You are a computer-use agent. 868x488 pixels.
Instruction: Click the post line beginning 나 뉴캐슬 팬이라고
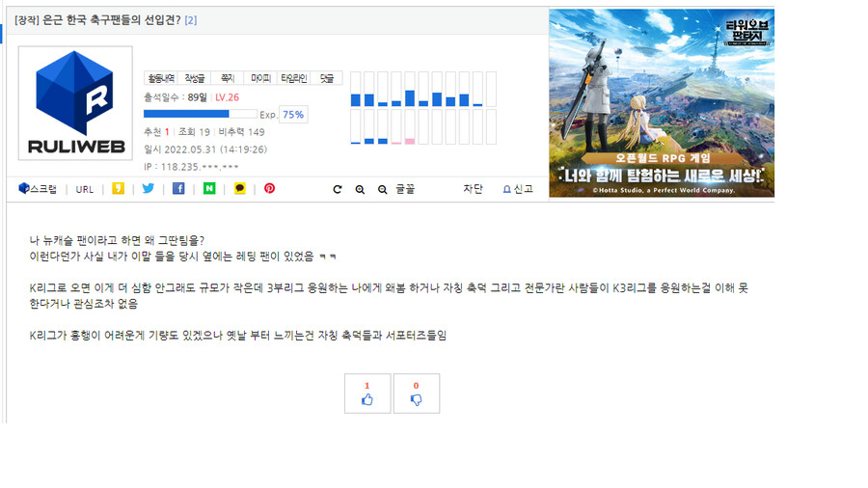pos(117,241)
